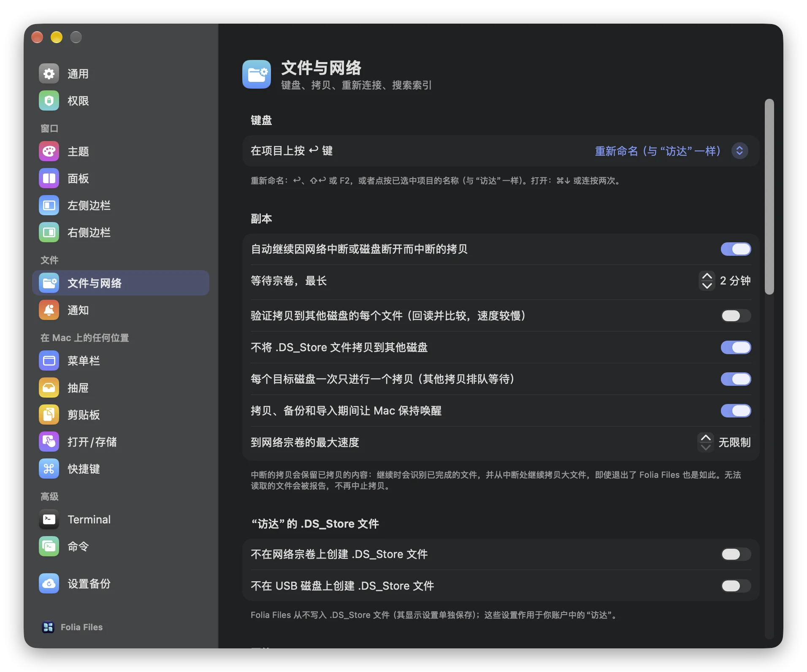
Task: Click the 在项目上按 键 row label
Action: [x=291, y=151]
